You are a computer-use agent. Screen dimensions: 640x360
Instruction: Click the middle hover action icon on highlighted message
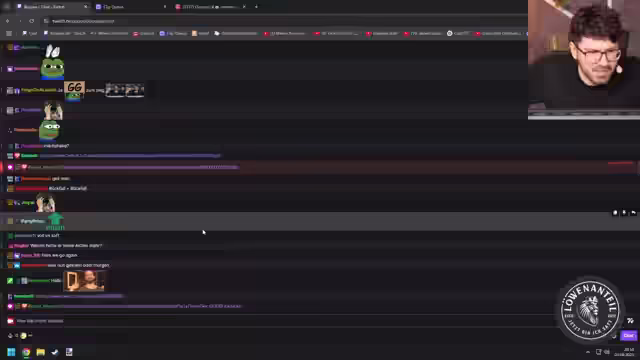tap(624, 213)
